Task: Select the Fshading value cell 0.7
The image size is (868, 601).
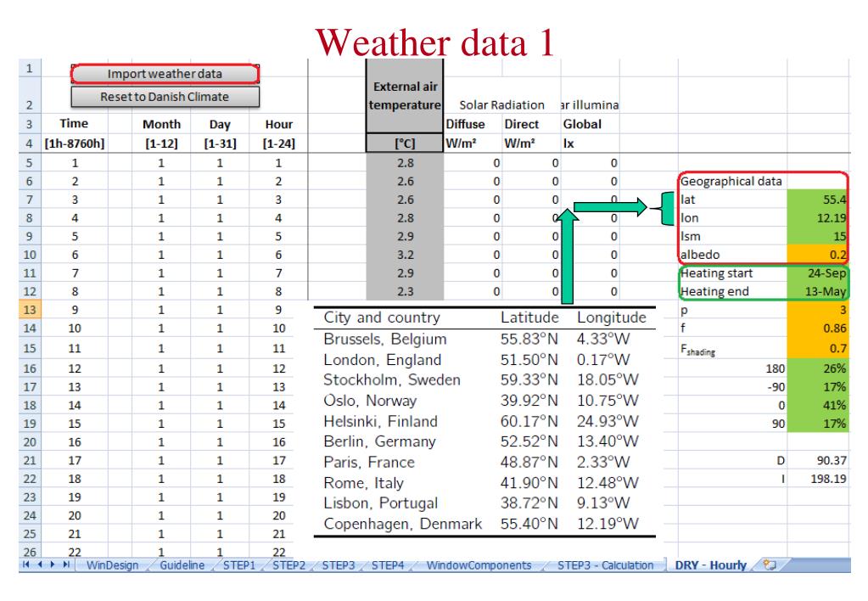Action: (x=818, y=348)
